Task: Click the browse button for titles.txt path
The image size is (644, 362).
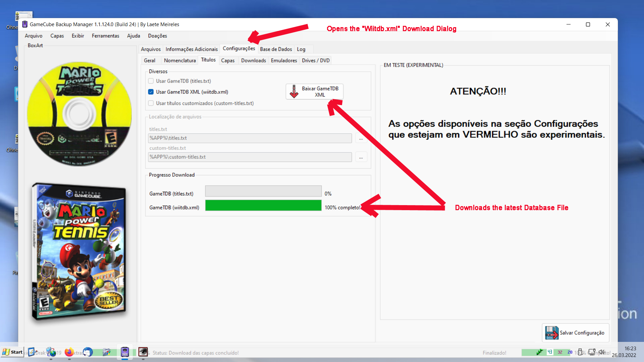Action: (361, 138)
